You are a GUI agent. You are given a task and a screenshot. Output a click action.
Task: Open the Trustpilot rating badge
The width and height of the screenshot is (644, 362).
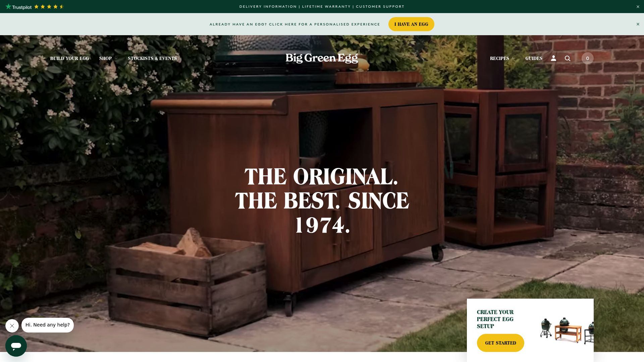[x=35, y=7]
